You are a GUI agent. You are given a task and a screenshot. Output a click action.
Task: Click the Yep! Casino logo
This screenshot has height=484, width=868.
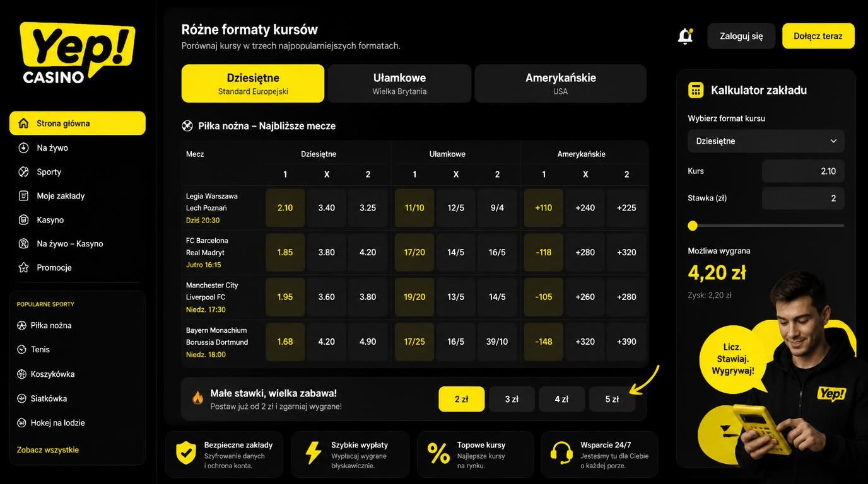tap(78, 53)
